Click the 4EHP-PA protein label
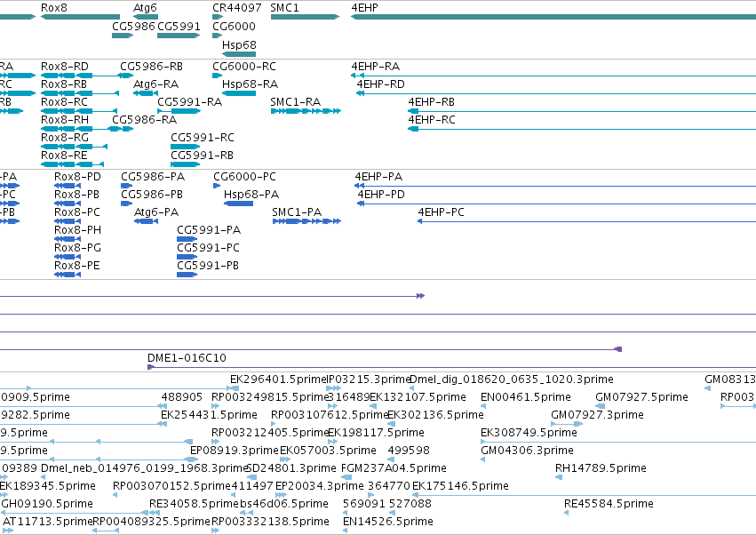The image size is (756, 535). (378, 177)
